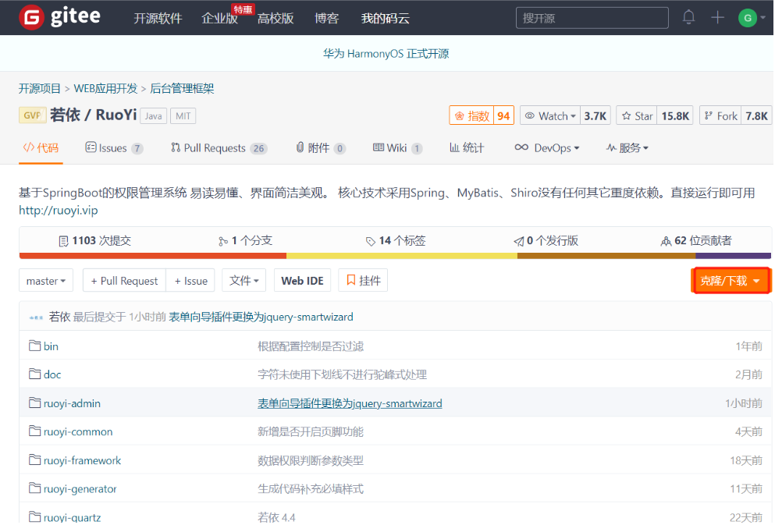Open the Wiki tab
Viewport: 775px width, 532px height.
point(397,147)
